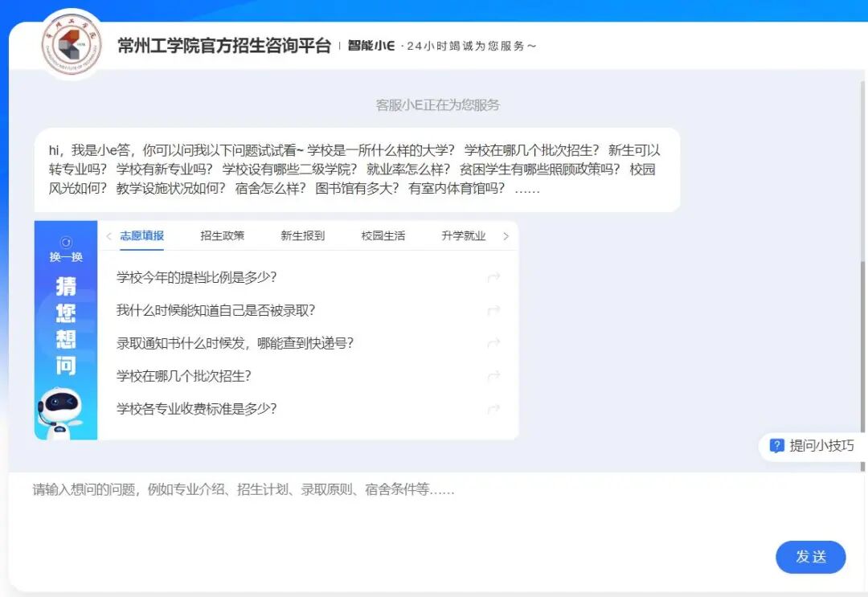Click the share arrow beside 学校今年的提档比例是多少
Screen dimensions: 868x597
click(x=493, y=277)
